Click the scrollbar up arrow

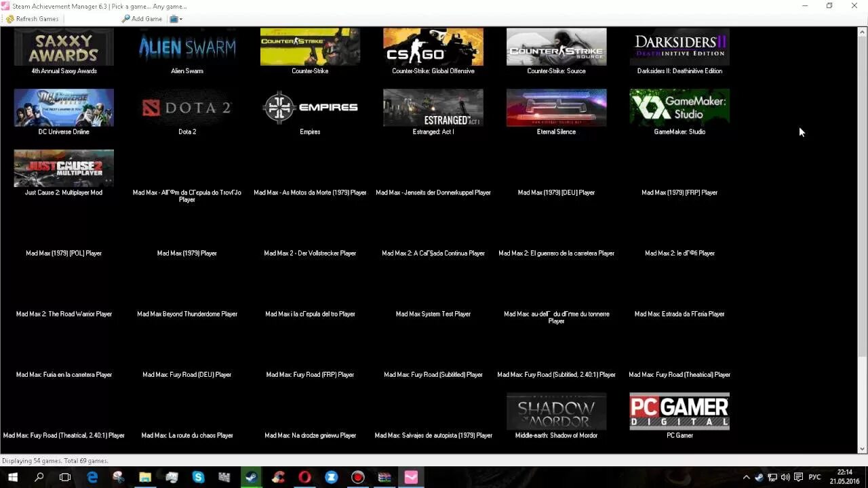pyautogui.click(x=863, y=32)
